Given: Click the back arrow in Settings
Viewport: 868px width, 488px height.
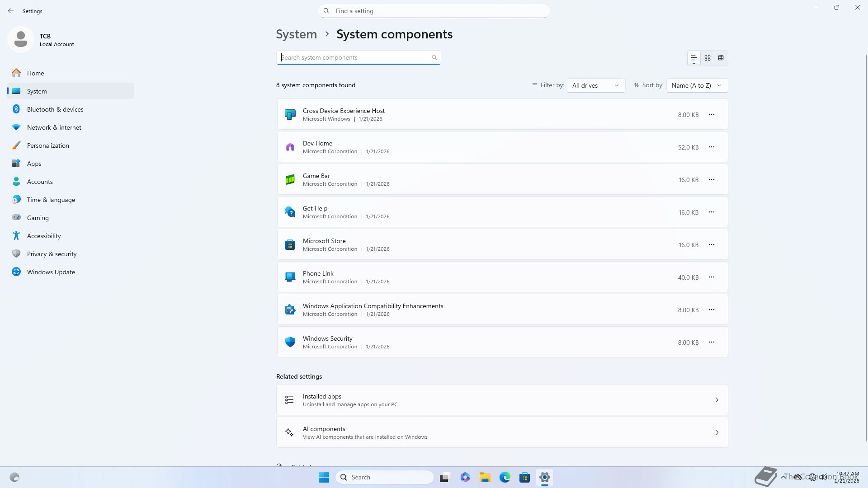Looking at the screenshot, I should pyautogui.click(x=11, y=11).
